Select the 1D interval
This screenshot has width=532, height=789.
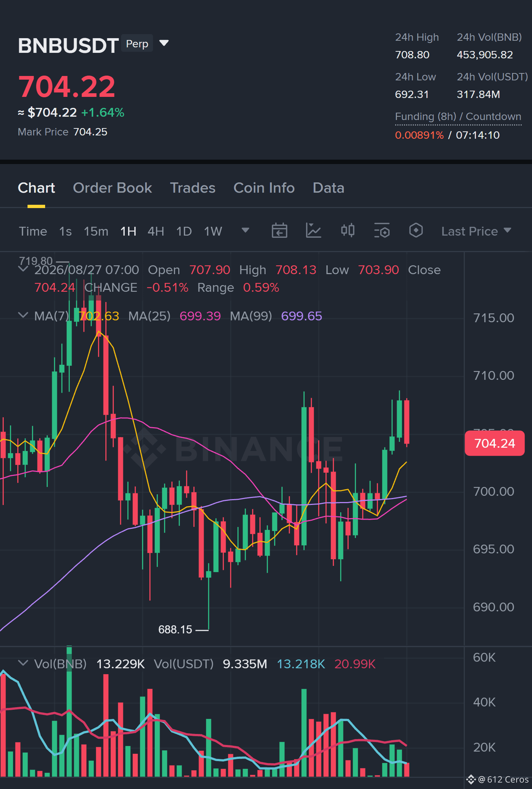pyautogui.click(x=184, y=231)
